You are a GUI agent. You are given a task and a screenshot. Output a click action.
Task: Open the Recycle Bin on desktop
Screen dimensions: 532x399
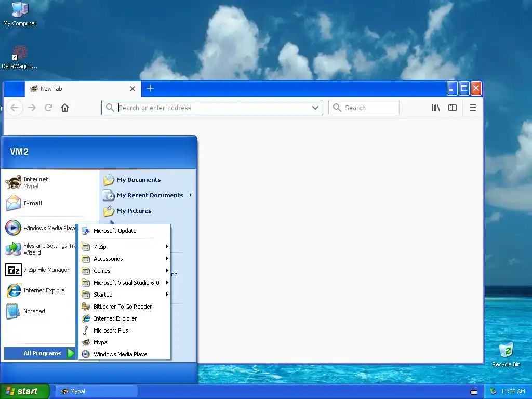(x=506, y=354)
